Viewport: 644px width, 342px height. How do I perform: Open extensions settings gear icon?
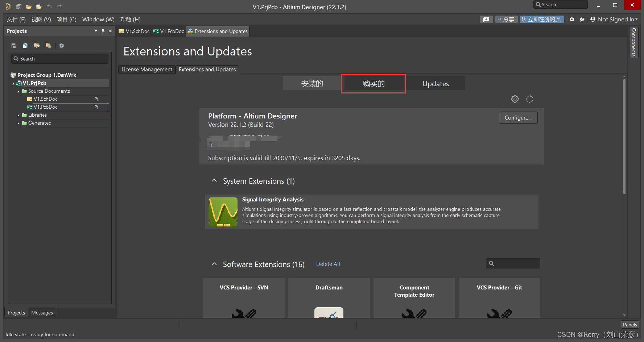(x=515, y=99)
